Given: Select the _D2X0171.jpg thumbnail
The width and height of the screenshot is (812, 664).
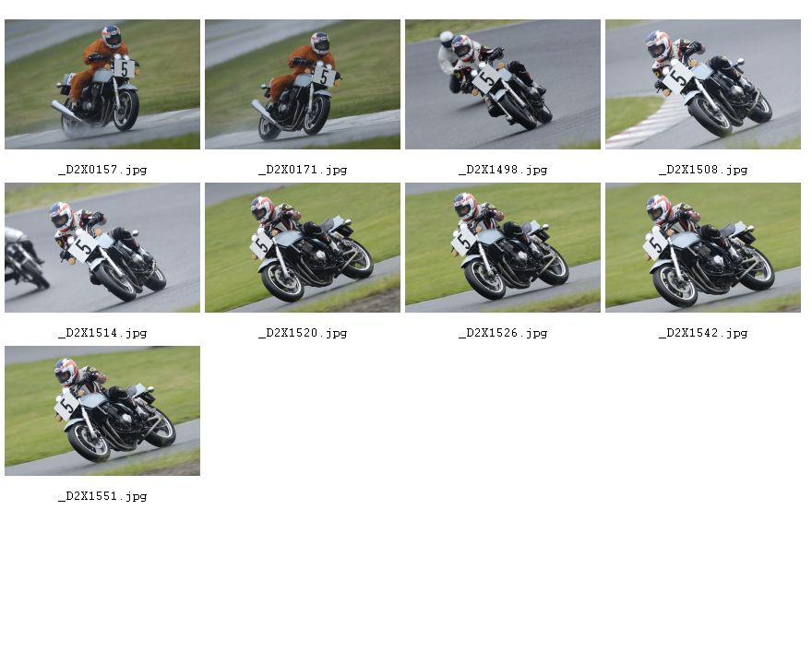Looking at the screenshot, I should coord(303,84).
